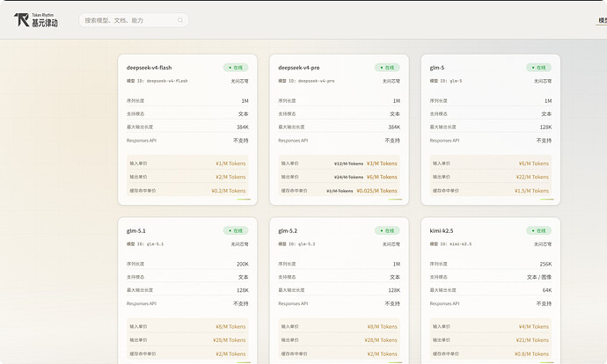Click ¥0.025/M Tokens cache price on deepseek-v4-pro
Image resolution: width=607 pixels, height=364 pixels.
[377, 191]
